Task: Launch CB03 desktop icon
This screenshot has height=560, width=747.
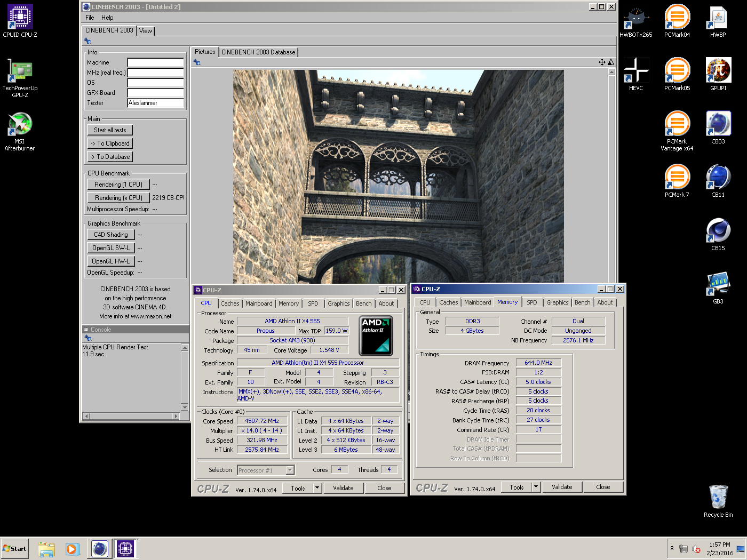Action: 718,128
